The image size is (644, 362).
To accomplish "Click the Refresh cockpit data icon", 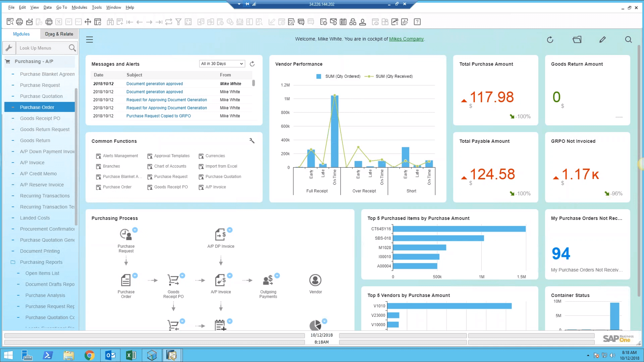I will (550, 39).
